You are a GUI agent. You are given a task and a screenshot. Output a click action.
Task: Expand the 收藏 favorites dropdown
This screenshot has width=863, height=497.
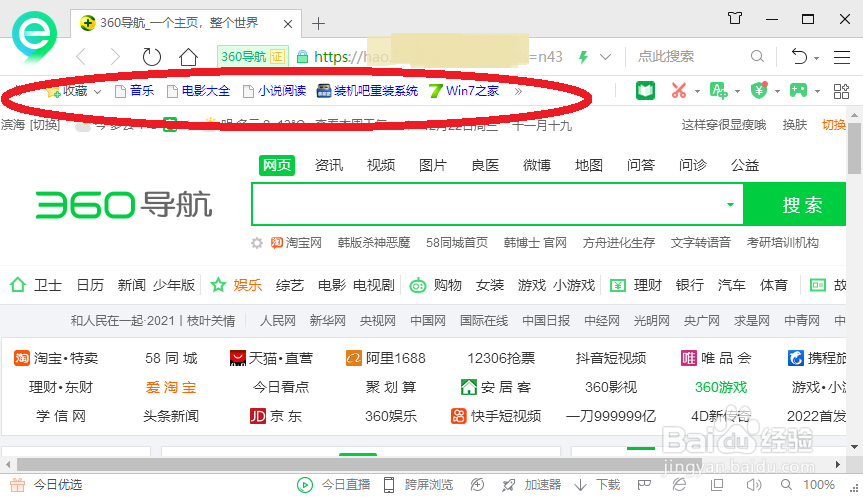click(x=97, y=91)
